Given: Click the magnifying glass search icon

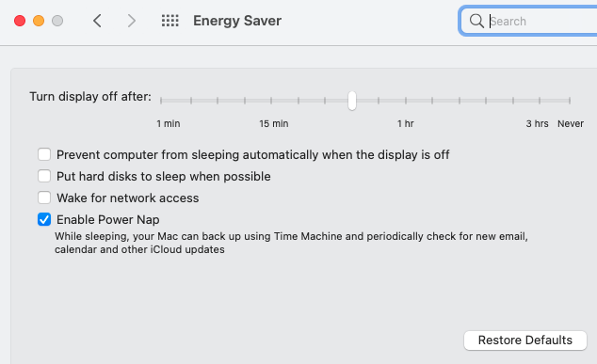Looking at the screenshot, I should (476, 21).
